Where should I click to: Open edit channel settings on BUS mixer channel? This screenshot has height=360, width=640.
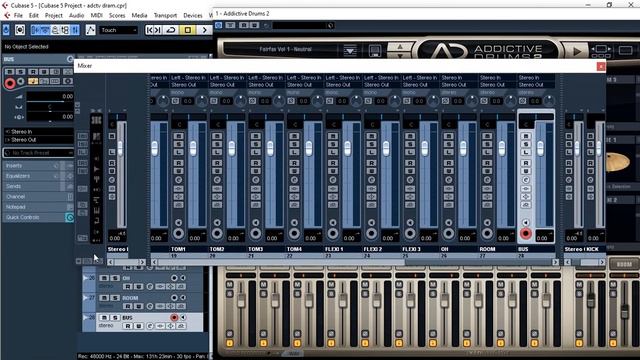pyautogui.click(x=526, y=180)
